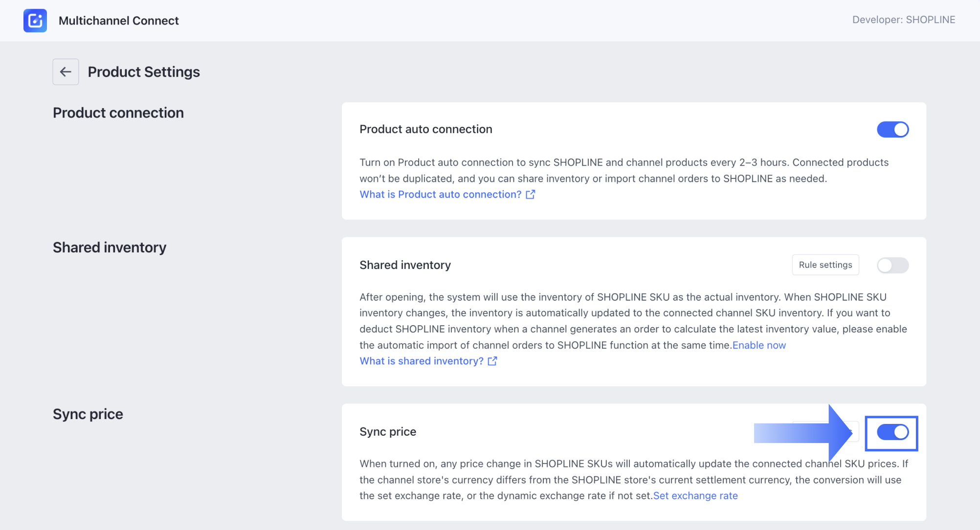Screen dimensions: 980x530
Task: Enable the Shared inventory toggle switch
Action: click(x=892, y=265)
